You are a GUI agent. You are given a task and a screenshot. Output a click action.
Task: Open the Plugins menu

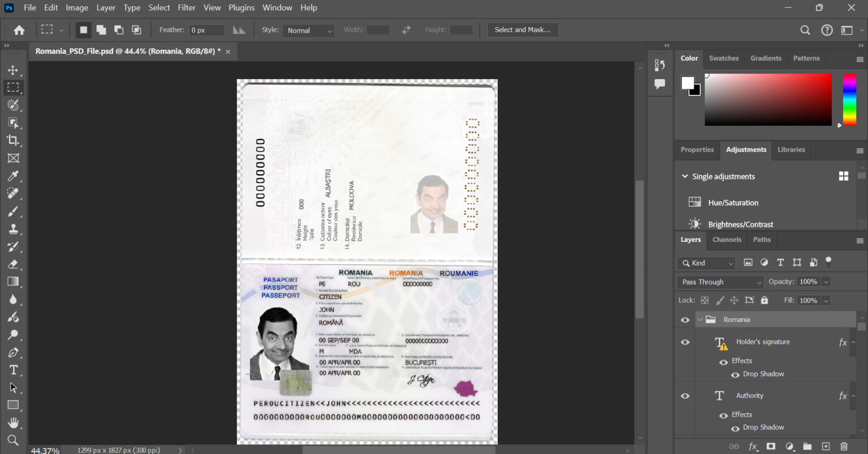(241, 7)
